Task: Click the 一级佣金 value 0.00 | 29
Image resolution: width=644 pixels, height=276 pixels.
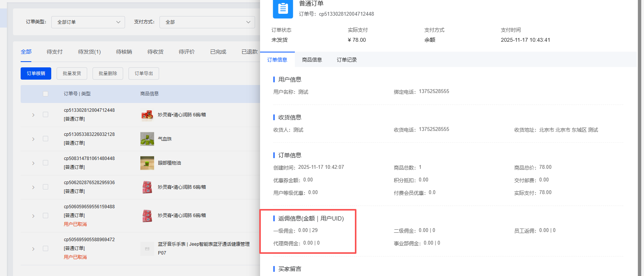Action: pos(308,230)
